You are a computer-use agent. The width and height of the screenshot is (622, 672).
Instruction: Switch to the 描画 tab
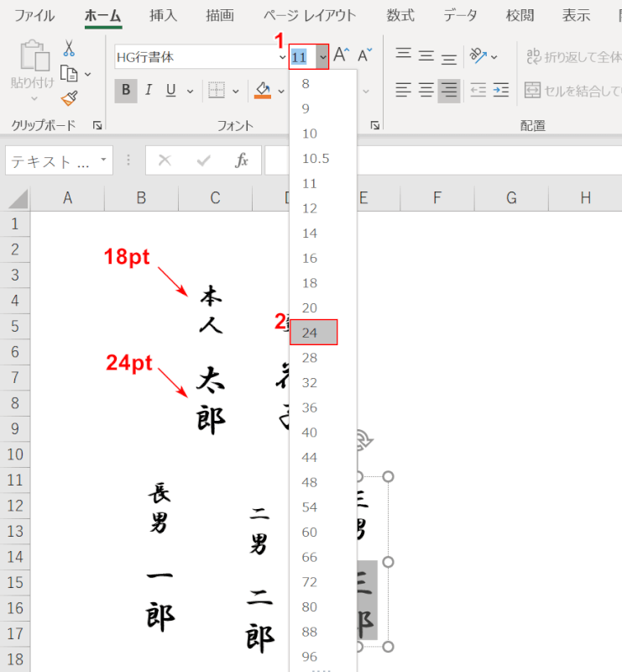220,16
